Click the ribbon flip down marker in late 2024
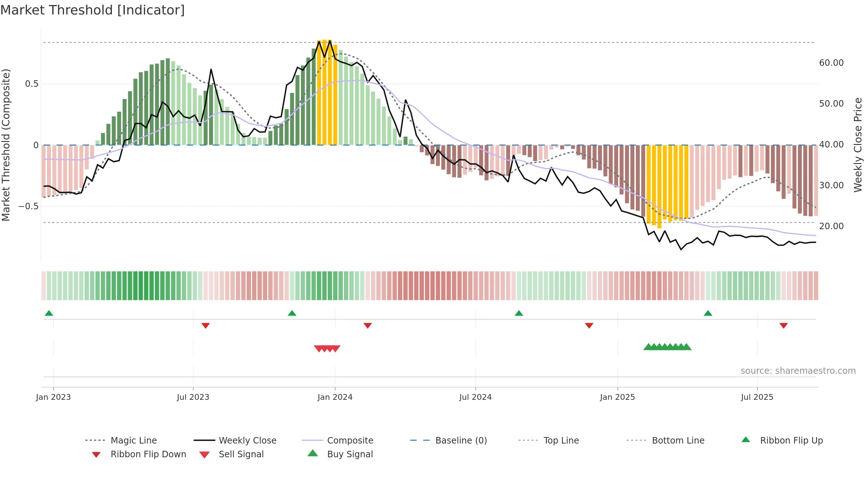 click(x=589, y=326)
